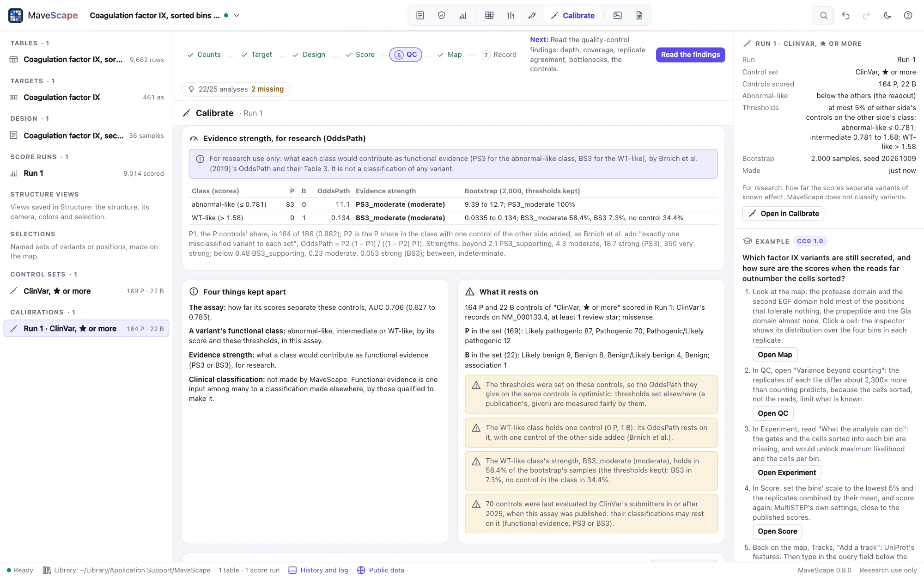Viewport: 924px width, 578px height.
Task: Open History and log in status bar
Action: coord(318,570)
